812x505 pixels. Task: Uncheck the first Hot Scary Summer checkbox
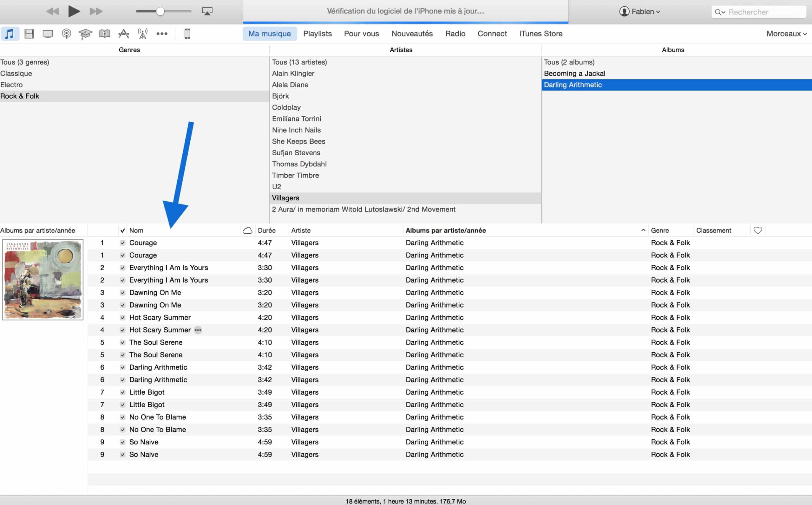(x=123, y=318)
